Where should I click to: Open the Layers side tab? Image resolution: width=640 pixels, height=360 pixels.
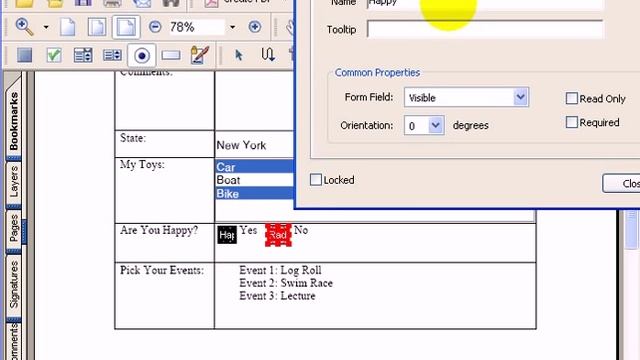click(x=14, y=182)
